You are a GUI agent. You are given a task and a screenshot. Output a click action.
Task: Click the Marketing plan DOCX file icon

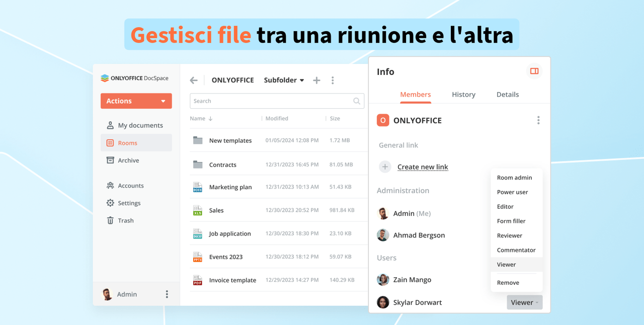[x=198, y=187]
